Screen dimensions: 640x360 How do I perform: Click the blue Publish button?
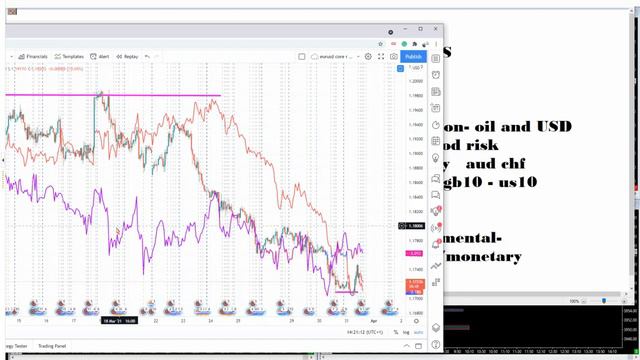(413, 56)
